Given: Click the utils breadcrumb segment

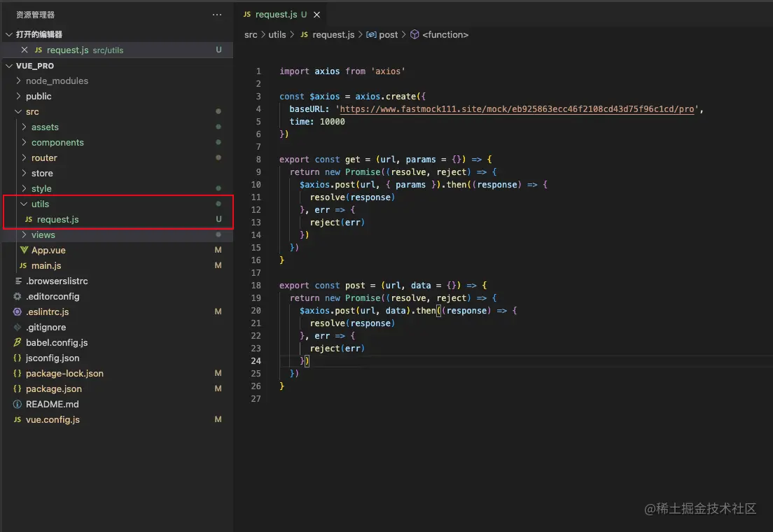Looking at the screenshot, I should pos(277,34).
